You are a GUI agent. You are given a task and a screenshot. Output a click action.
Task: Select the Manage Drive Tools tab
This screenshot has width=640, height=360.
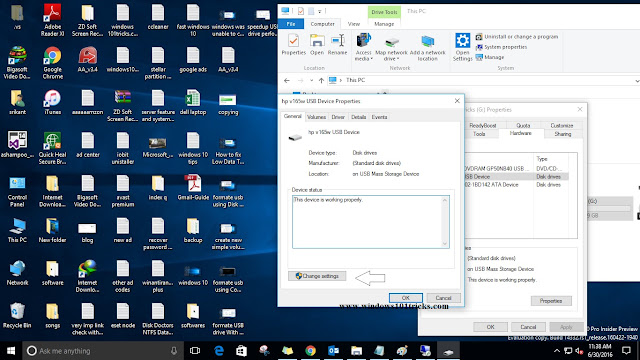click(x=384, y=24)
